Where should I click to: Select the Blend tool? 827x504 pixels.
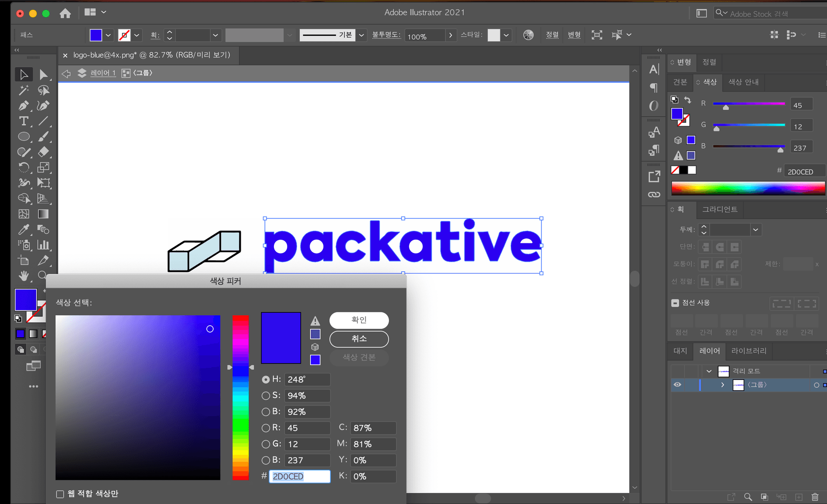tap(43, 230)
